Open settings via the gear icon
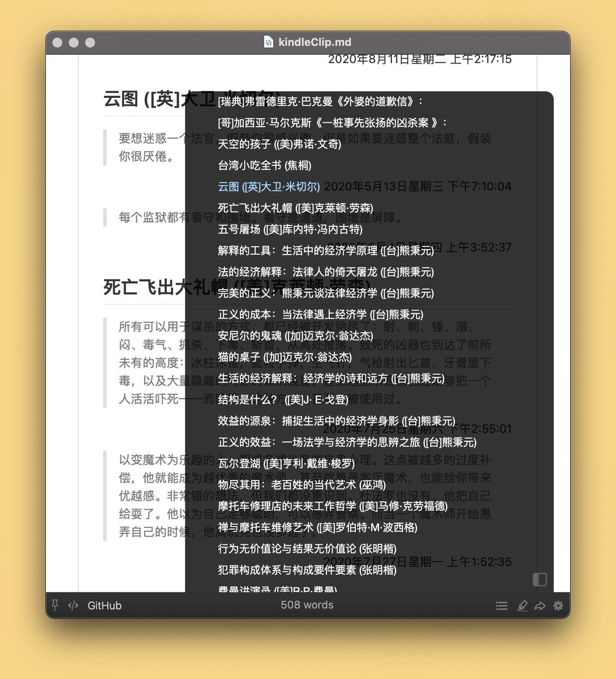 (x=558, y=605)
